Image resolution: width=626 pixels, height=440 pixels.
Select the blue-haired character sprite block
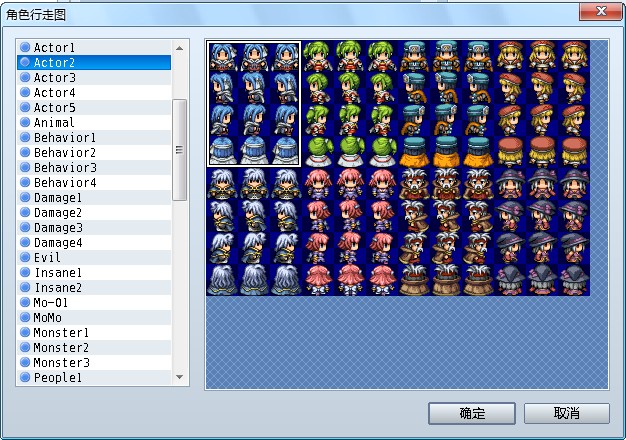click(254, 104)
